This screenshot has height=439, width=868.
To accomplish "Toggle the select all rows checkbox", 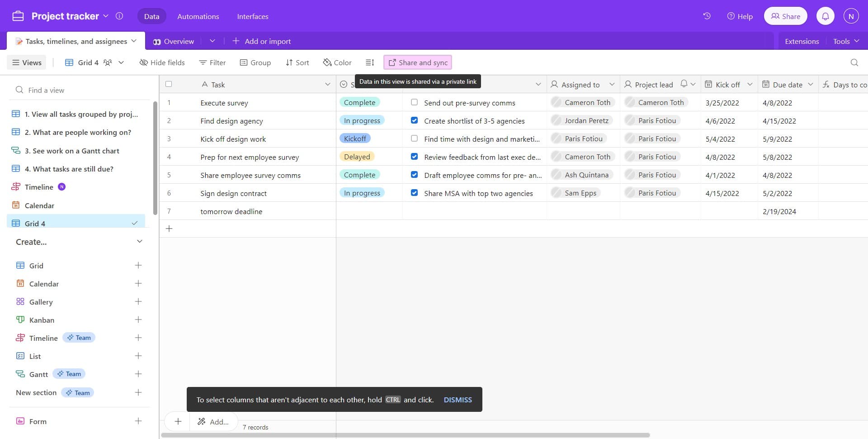I will (x=169, y=84).
